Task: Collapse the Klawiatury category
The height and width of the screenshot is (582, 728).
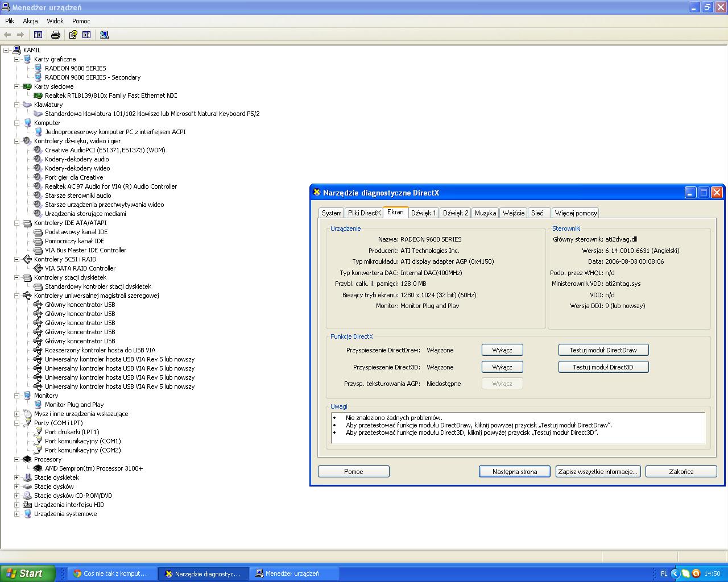Action: pyautogui.click(x=16, y=105)
